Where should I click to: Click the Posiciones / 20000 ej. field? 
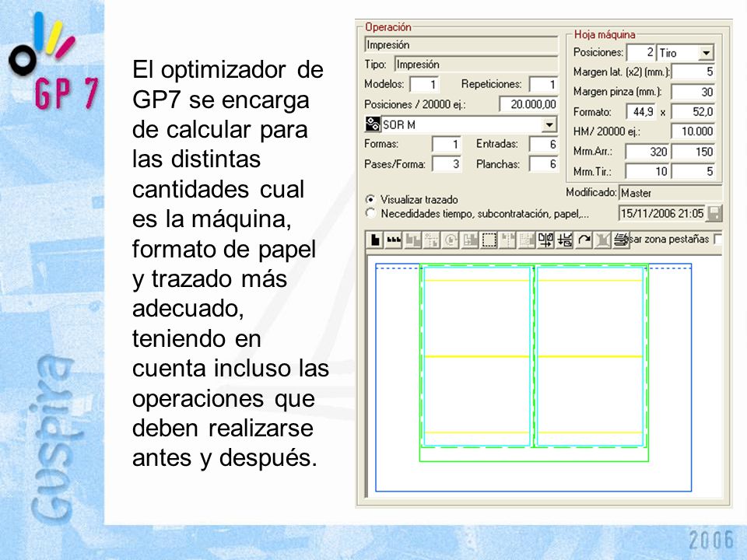click(528, 103)
